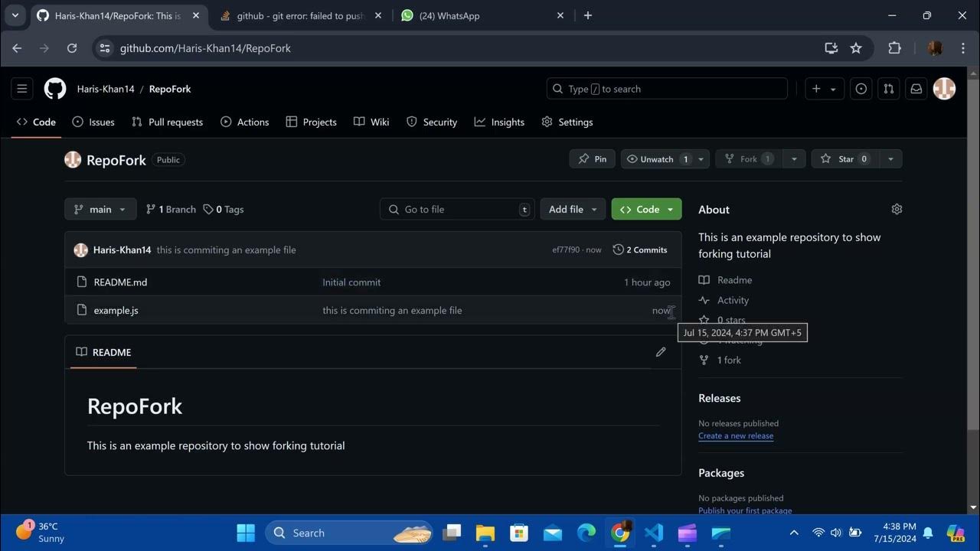Reload the page in Chrome
The width and height of the screenshot is (980, 551).
coord(72,48)
